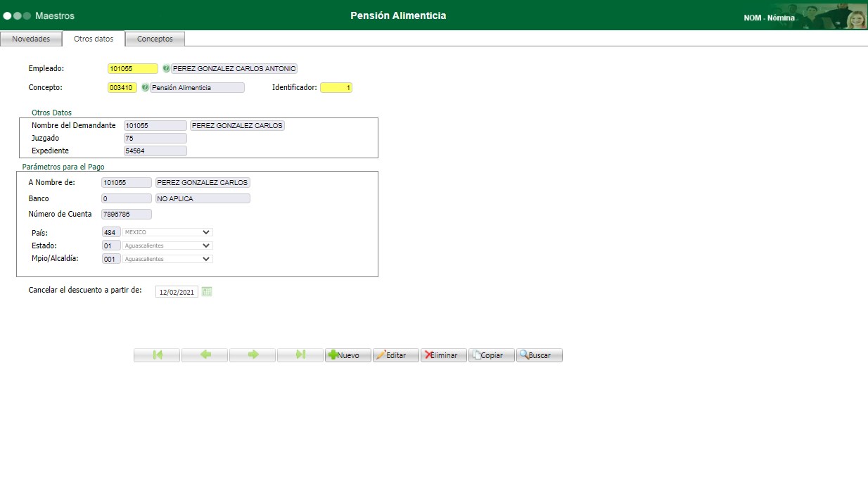Screen dimensions: 868x491
Task: Select the Otros datos tab
Action: (x=94, y=39)
